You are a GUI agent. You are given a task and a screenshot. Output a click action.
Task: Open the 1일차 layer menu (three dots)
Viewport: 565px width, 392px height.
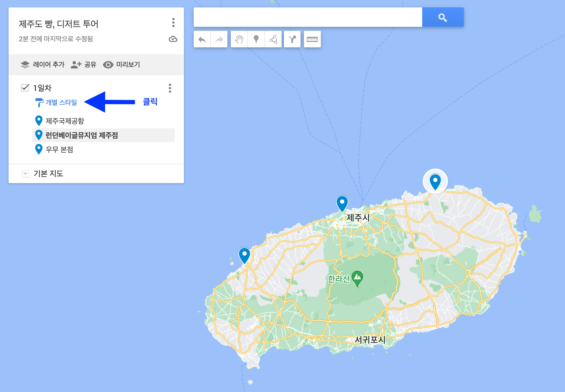(x=170, y=88)
